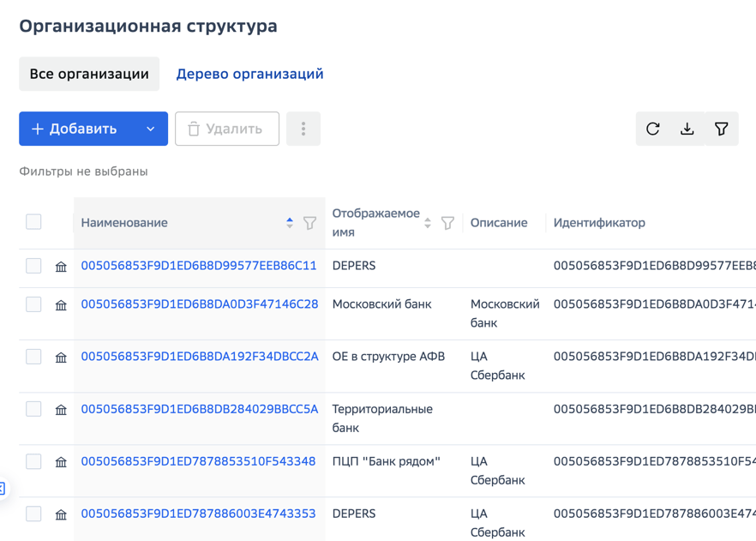This screenshot has width=756, height=541.
Task: Click the Наименование column header label
Action: 124,223
